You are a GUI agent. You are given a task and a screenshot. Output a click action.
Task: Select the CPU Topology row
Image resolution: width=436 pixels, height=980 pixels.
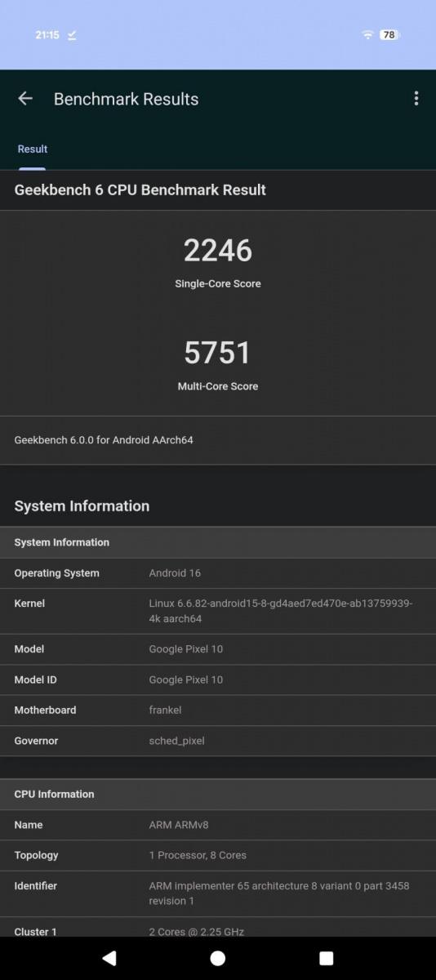click(x=218, y=855)
